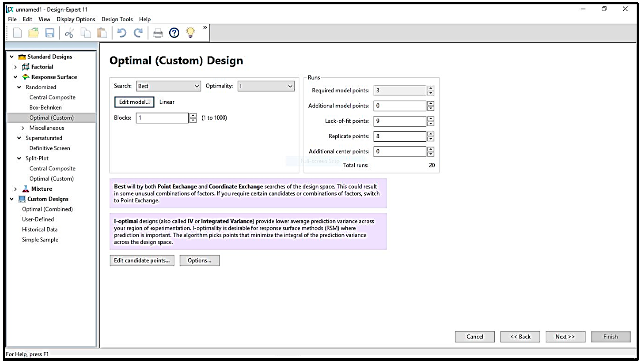The image size is (641, 364).
Task: Increase Lack-of-fit points with up arrow
Action: tap(430, 118)
